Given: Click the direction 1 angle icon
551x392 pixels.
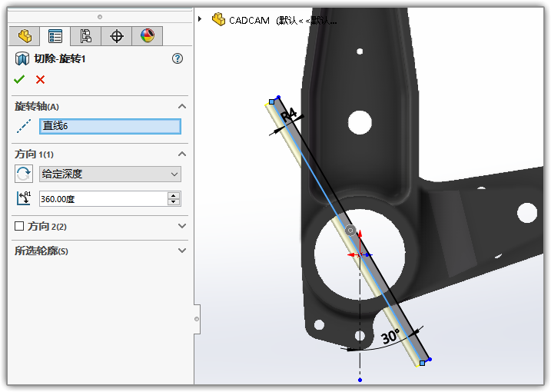Looking at the screenshot, I should pos(24,198).
